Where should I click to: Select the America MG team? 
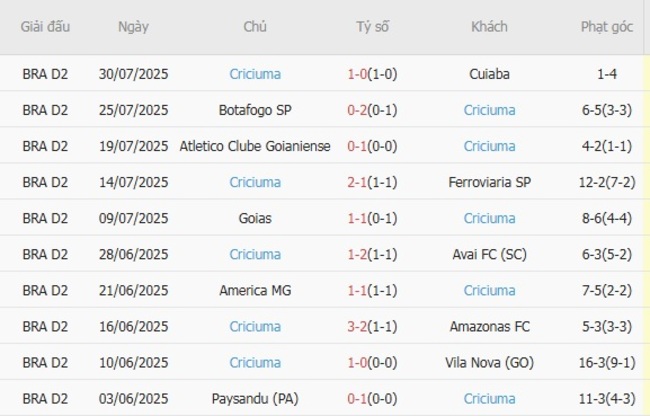tap(254, 290)
